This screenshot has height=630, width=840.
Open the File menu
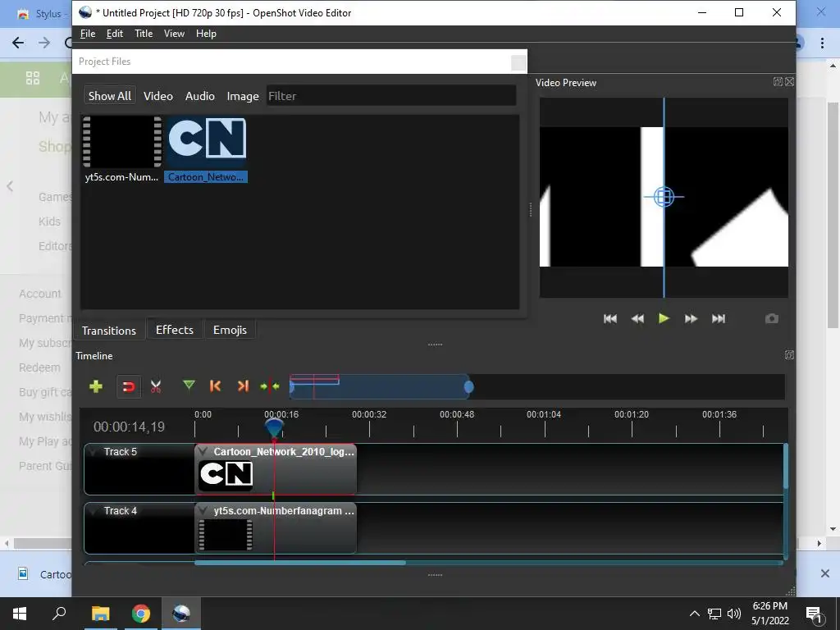point(88,34)
